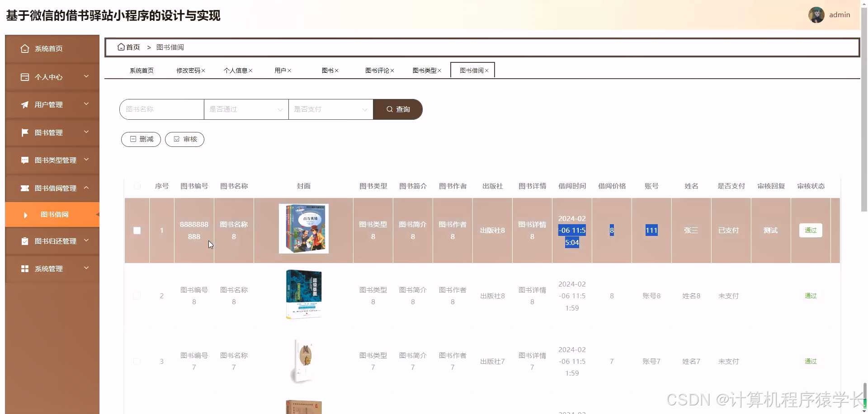Click the 通过 status button in row 1
The height and width of the screenshot is (414, 868).
click(x=811, y=231)
